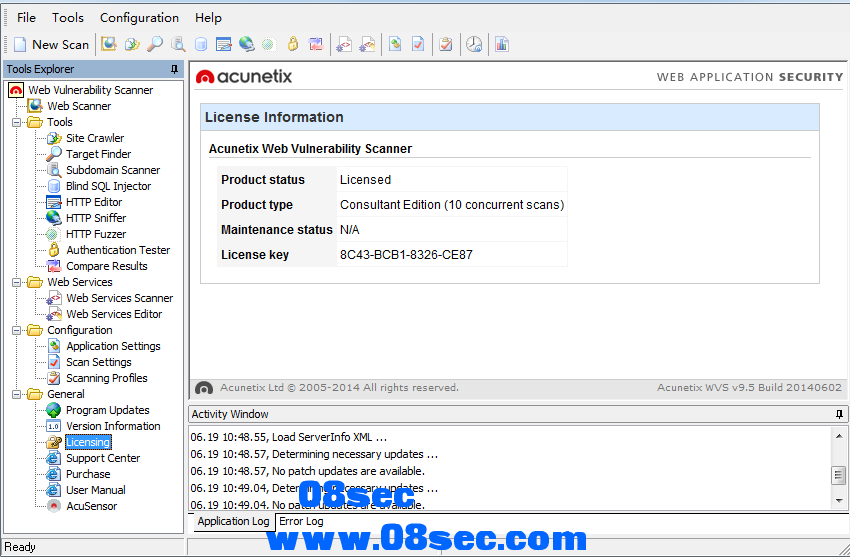Viewport: 850px width, 557px height.
Task: Click Activity Window scrollbar down arrow
Action: [x=839, y=501]
